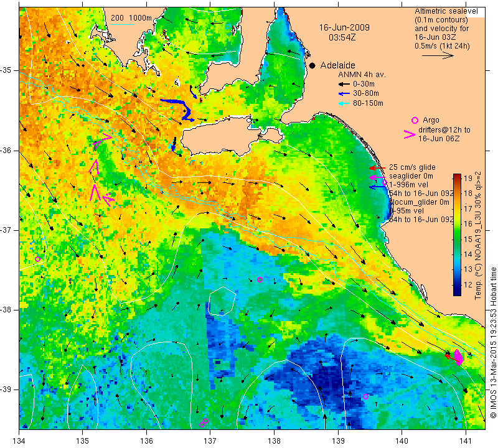This screenshot has width=498, height=448.
Task: Click the cyan 80-150m arrow legend symbol
Action: click(344, 103)
